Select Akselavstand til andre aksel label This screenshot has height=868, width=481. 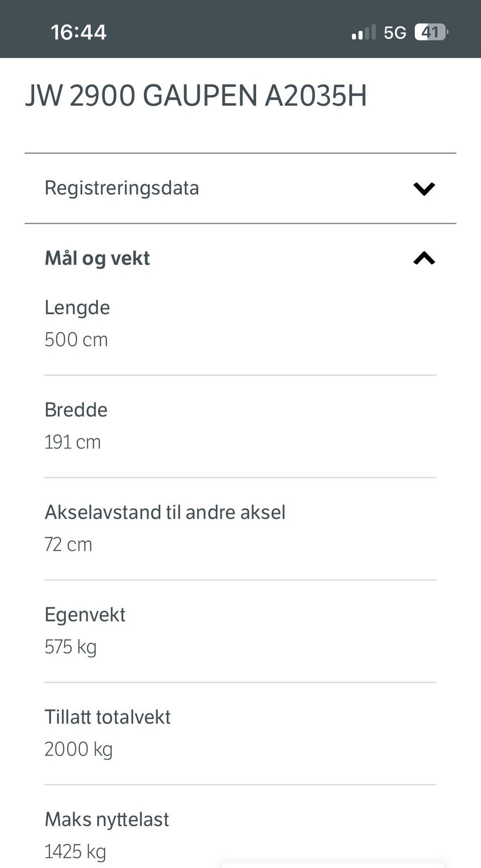(165, 512)
